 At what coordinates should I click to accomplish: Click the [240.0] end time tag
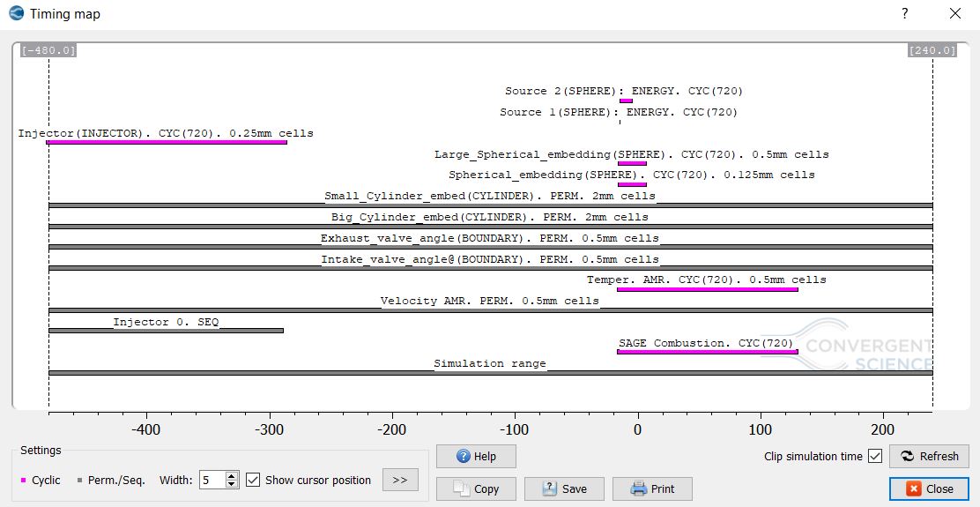pos(932,50)
